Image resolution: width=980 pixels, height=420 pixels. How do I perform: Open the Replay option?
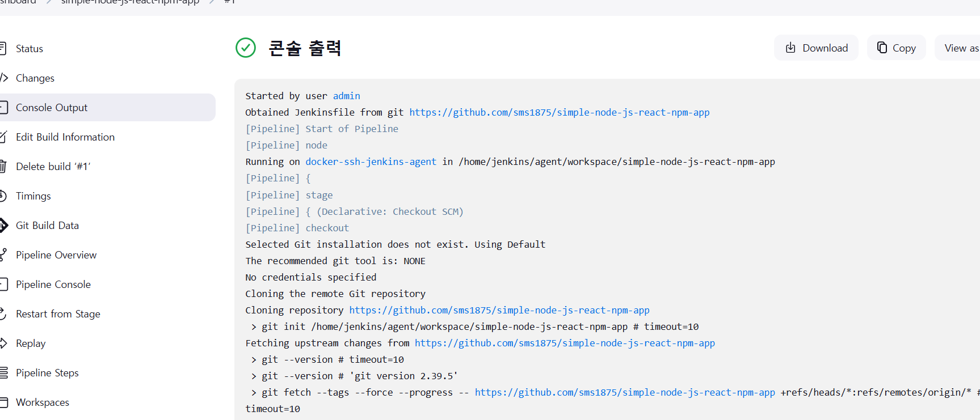31,343
